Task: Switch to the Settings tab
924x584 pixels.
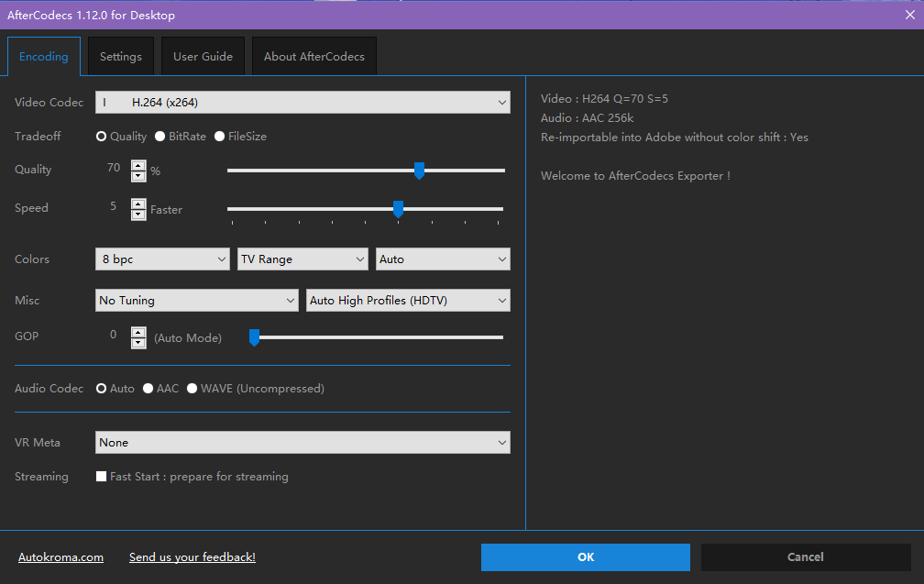Action: click(120, 56)
